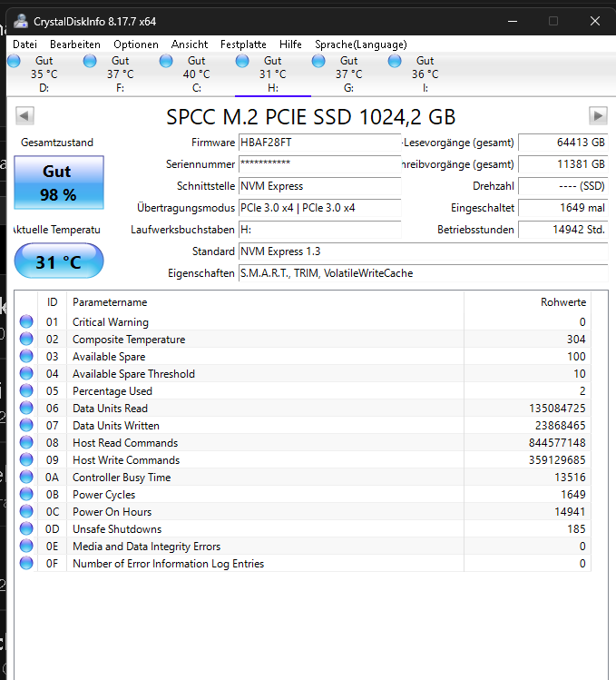Click the masked Seriennummer field
This screenshot has width=616, height=680.
[319, 164]
